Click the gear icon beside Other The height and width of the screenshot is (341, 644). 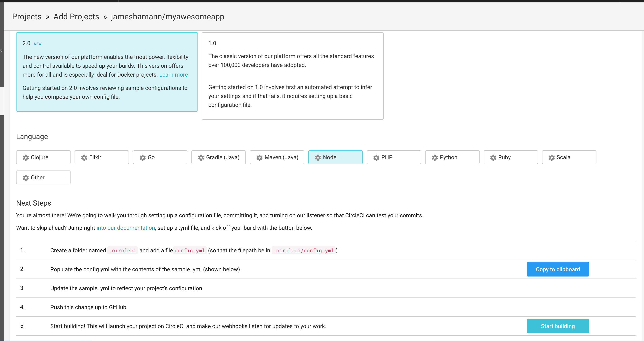pos(26,178)
